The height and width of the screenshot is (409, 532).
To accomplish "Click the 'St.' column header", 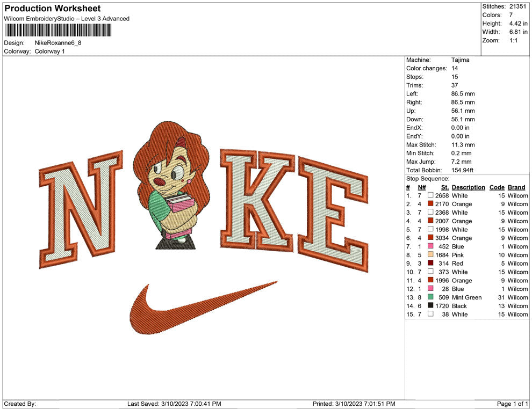I will 445,187.
